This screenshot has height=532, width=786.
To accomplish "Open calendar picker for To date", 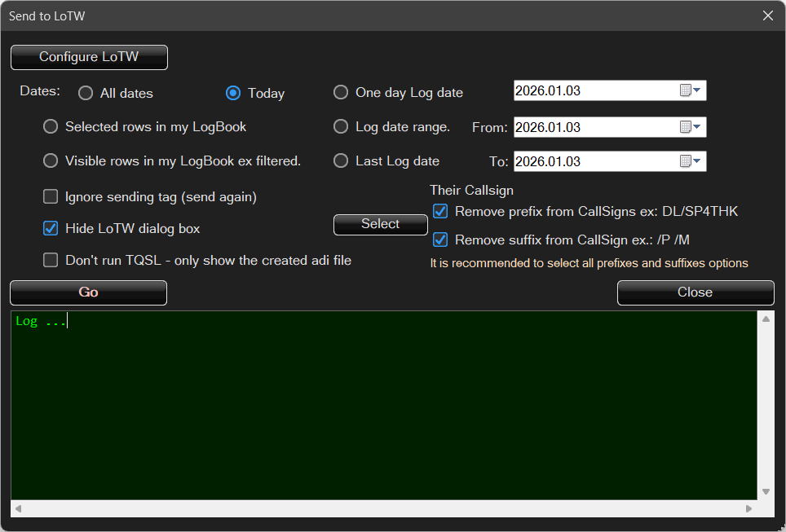I will 691,161.
